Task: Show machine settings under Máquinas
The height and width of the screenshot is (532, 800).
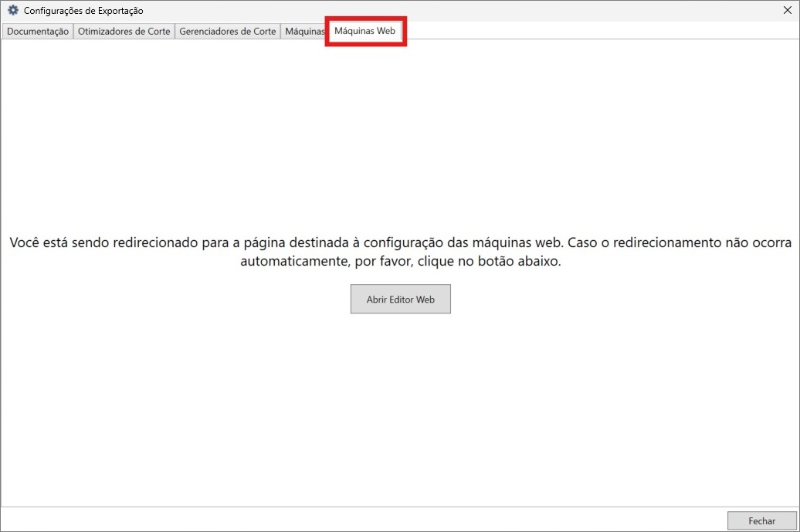Action: (x=303, y=31)
